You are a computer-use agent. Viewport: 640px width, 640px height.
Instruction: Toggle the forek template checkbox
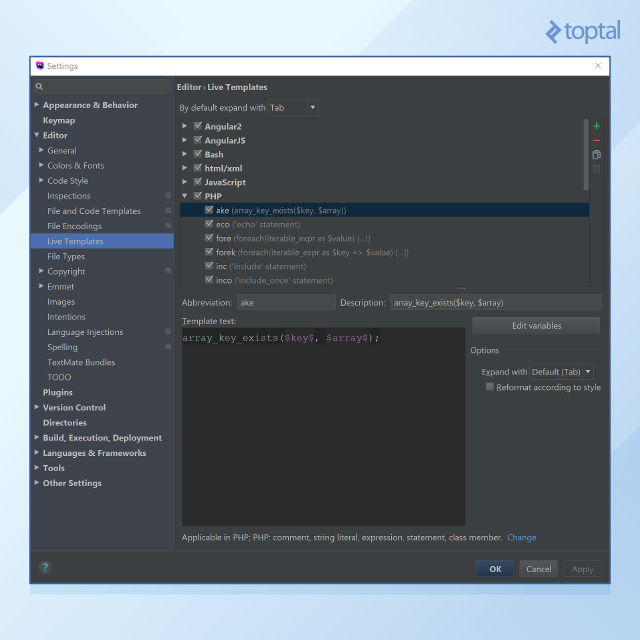coord(209,252)
